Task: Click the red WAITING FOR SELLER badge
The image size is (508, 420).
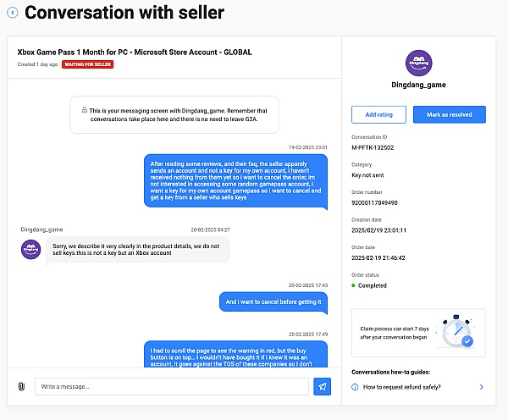Action: [87, 64]
